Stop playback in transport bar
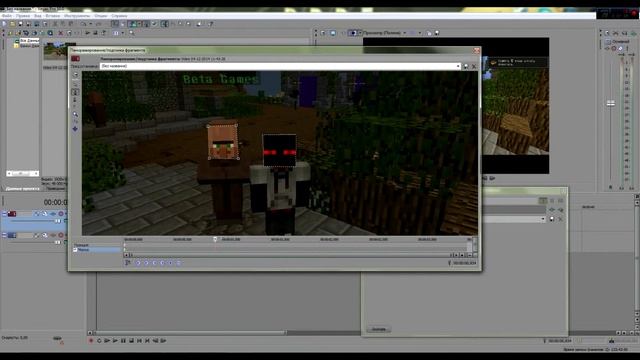The width and height of the screenshot is (640, 360). coord(131,340)
